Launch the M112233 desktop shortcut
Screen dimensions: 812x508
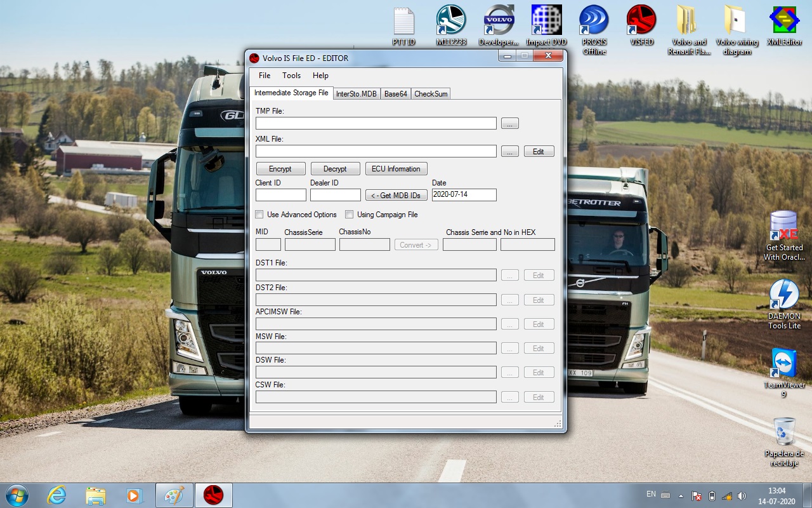(x=451, y=27)
